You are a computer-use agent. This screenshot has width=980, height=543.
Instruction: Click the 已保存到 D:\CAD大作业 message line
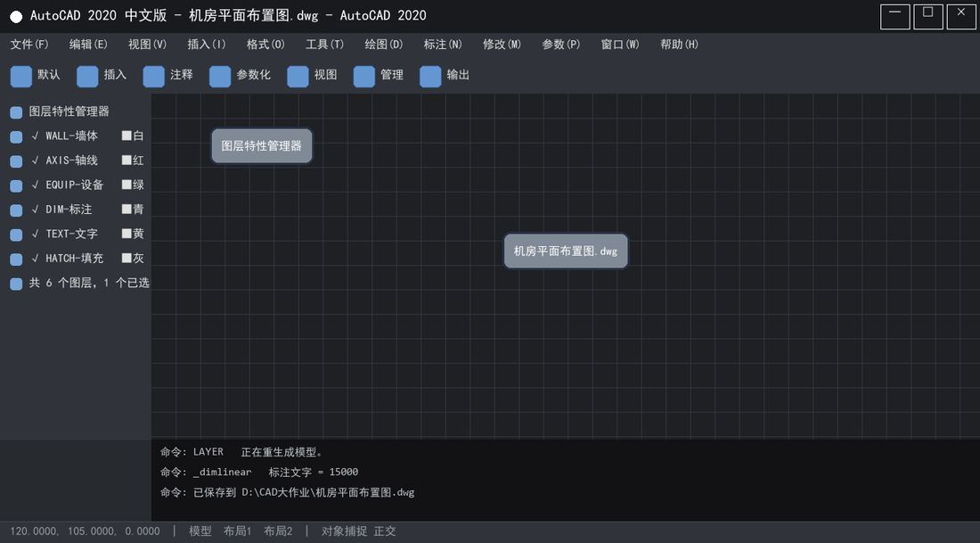click(288, 492)
